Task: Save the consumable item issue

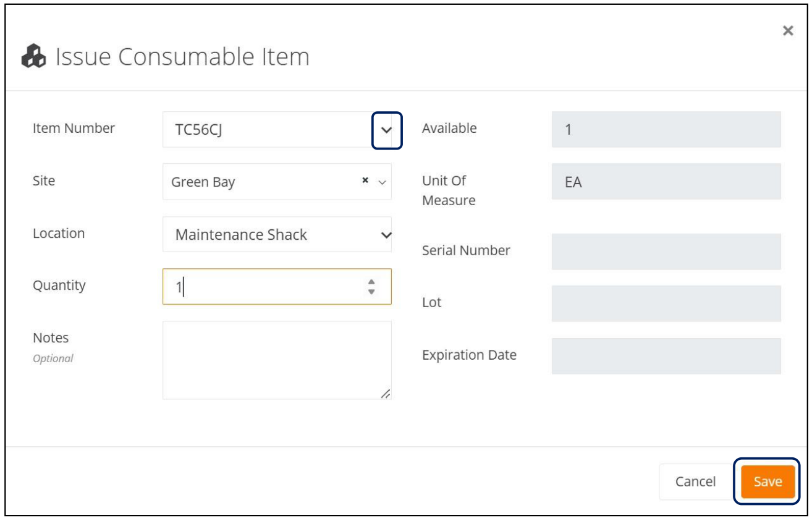Action: click(x=768, y=481)
